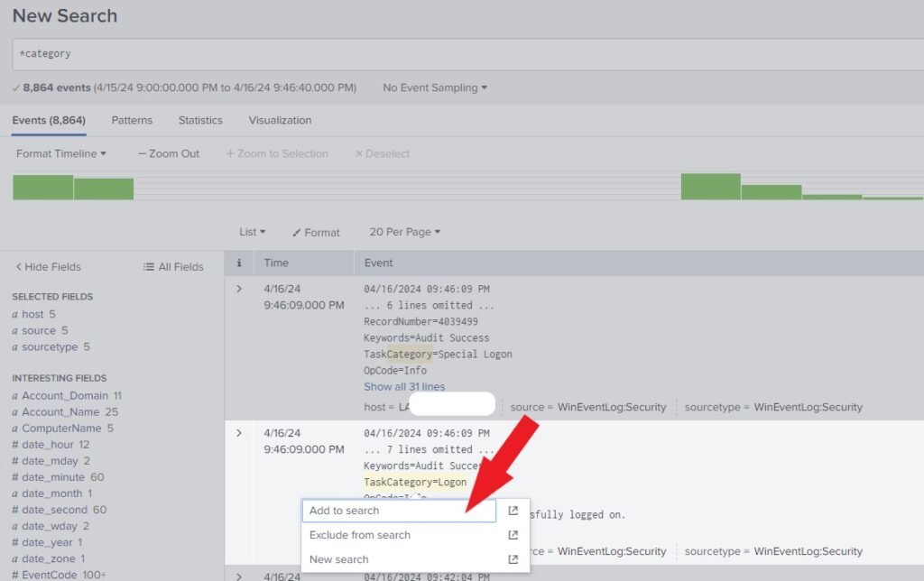Click Deselect on the timeline
Viewport: 924px width, 581px height.
(x=383, y=153)
